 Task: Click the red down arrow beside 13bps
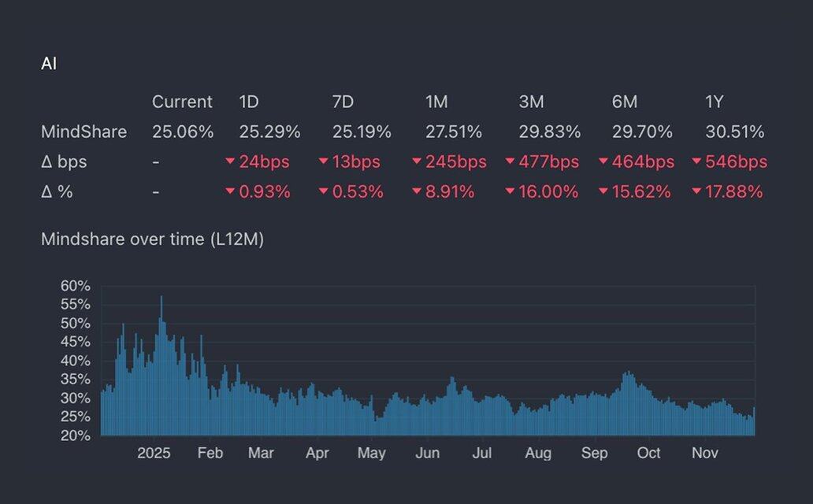[x=323, y=161]
